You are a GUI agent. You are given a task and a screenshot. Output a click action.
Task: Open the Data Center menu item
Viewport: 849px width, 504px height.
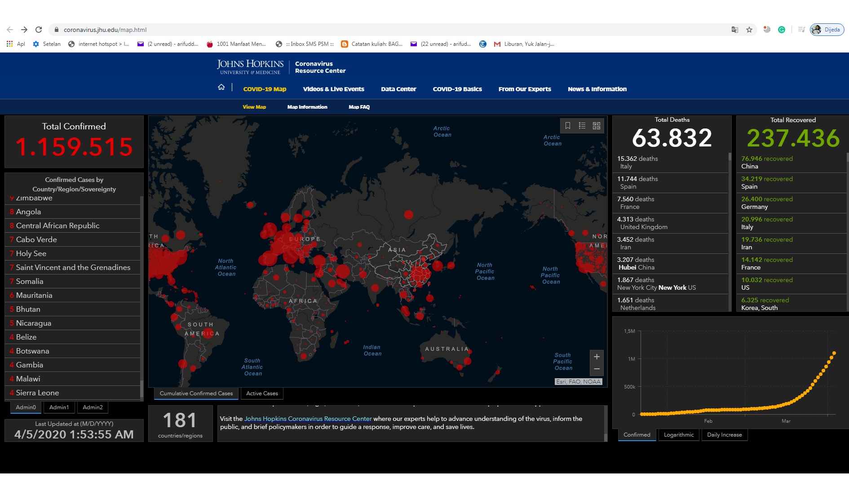(x=398, y=89)
